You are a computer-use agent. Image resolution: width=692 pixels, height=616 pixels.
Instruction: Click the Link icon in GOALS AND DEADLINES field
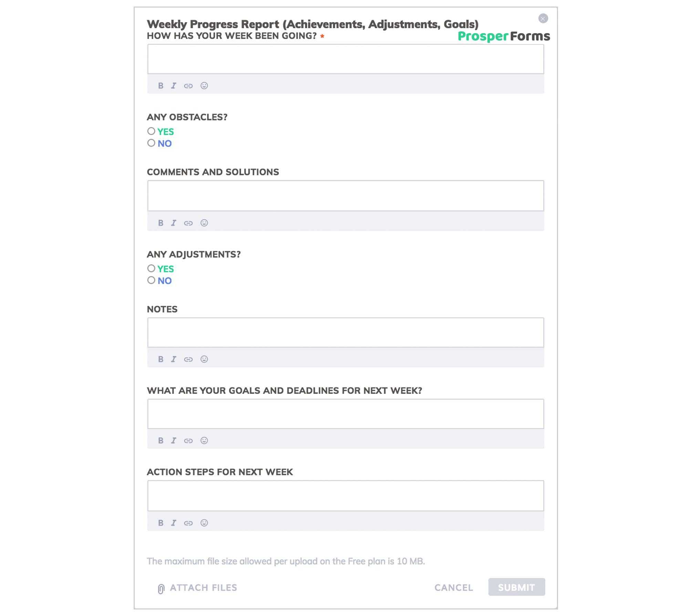pos(188,440)
